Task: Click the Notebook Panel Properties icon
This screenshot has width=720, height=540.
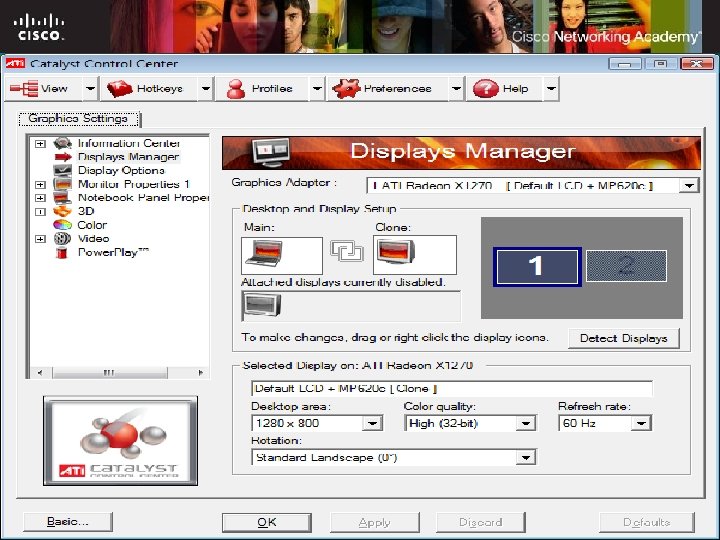Action: tap(62, 198)
